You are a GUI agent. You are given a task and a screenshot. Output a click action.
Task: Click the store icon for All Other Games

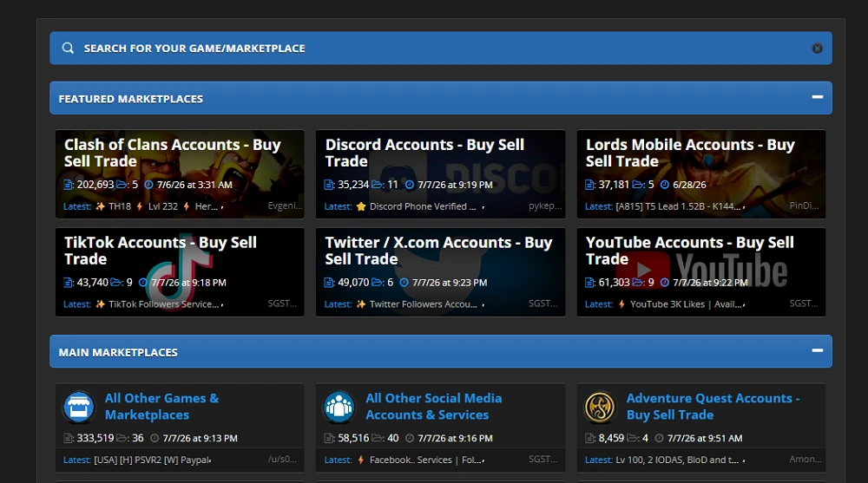pos(79,408)
